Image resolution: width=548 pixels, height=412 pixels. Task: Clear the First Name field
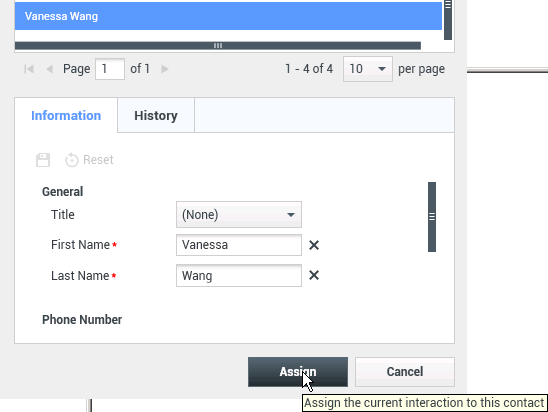point(314,245)
